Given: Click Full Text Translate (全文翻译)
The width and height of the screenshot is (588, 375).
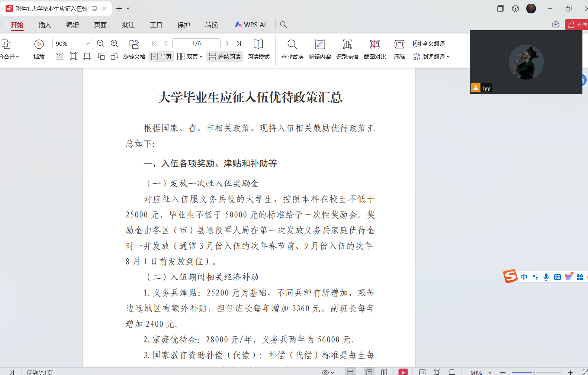Looking at the screenshot, I should [429, 43].
